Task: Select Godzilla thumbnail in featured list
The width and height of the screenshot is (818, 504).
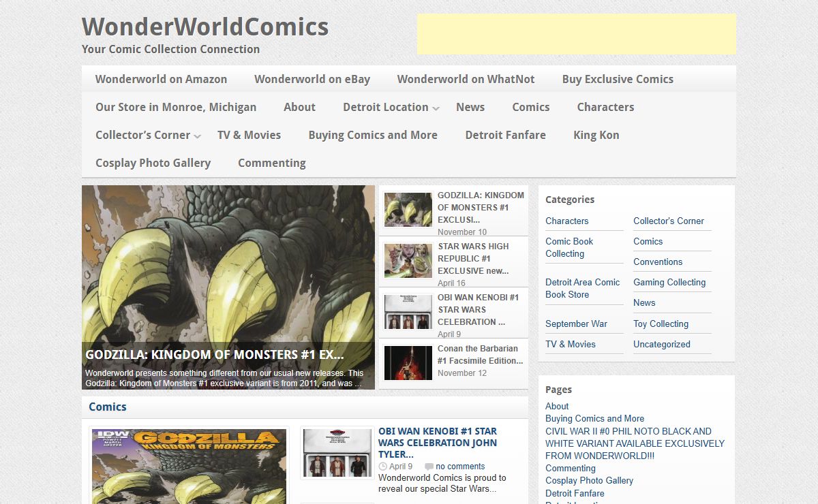Action: (x=408, y=210)
